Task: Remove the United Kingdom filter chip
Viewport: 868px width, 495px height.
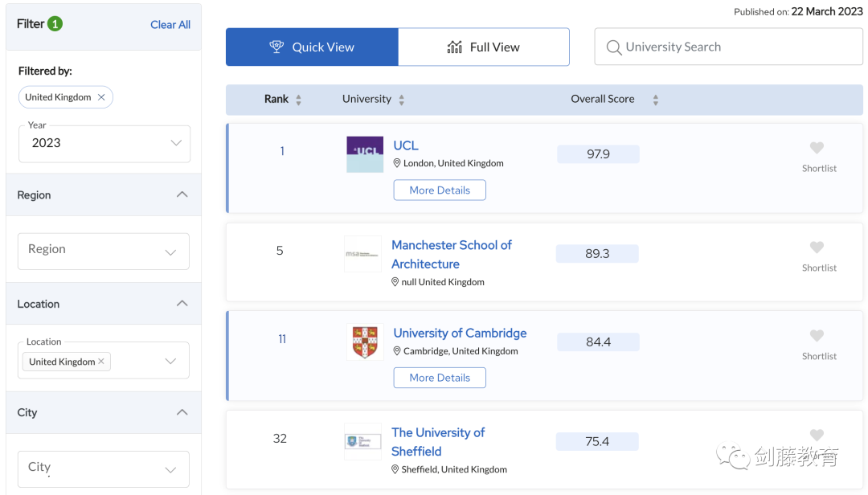Action: tap(101, 97)
